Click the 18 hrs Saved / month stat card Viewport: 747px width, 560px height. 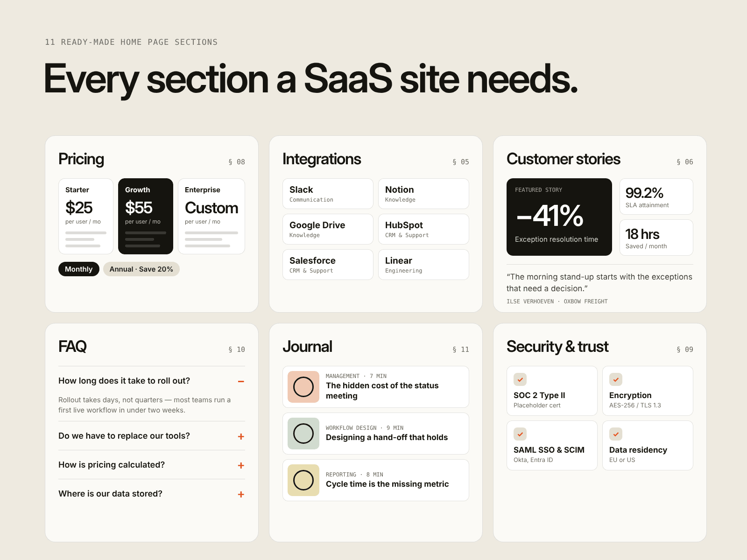point(656,238)
